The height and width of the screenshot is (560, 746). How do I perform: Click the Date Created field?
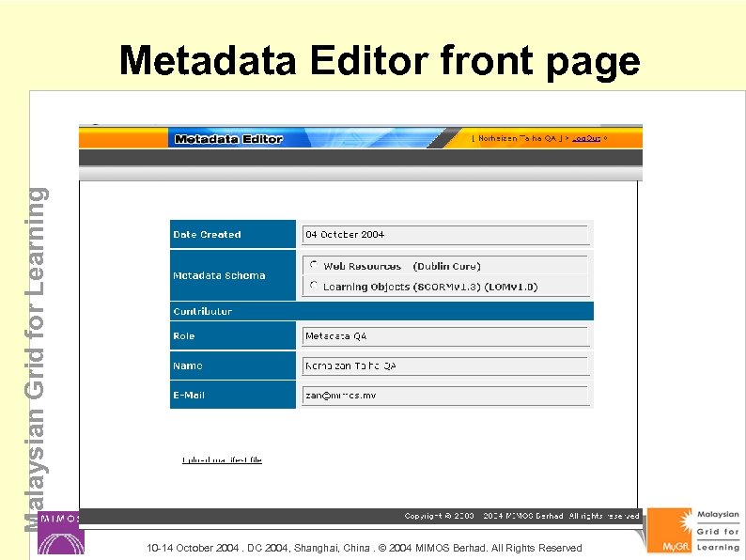click(445, 235)
